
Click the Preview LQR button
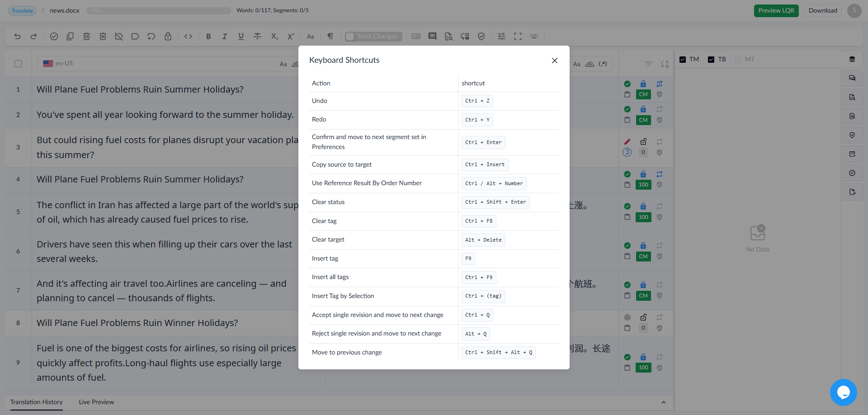coord(776,11)
